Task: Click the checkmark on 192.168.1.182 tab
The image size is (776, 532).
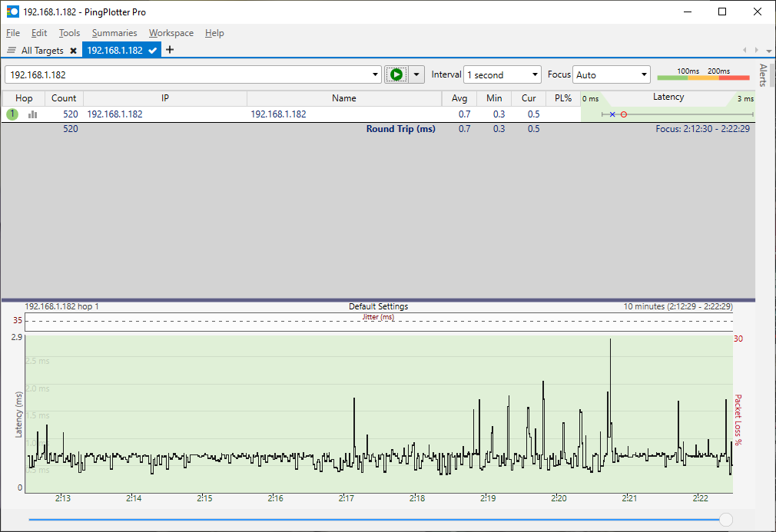Action: click(x=153, y=51)
